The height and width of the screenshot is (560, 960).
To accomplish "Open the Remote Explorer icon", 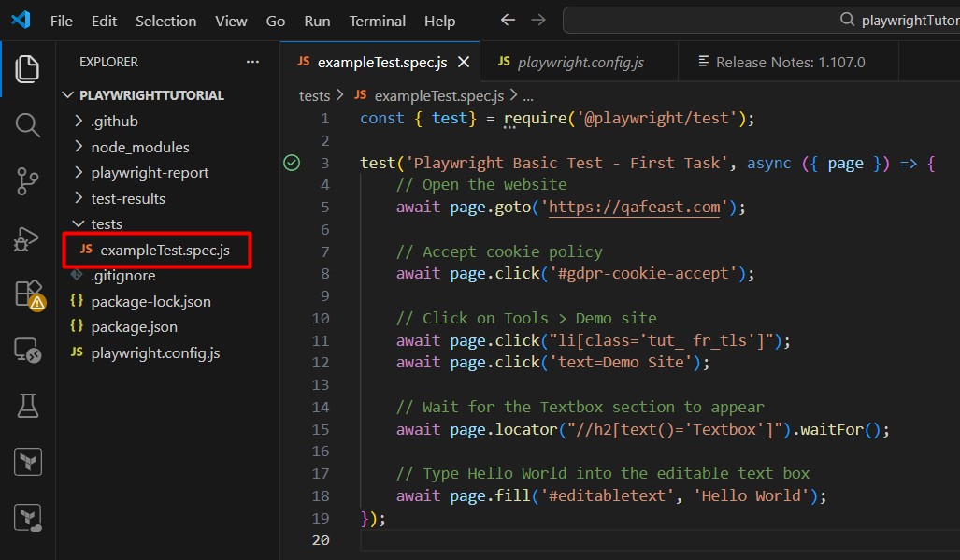I will point(28,350).
